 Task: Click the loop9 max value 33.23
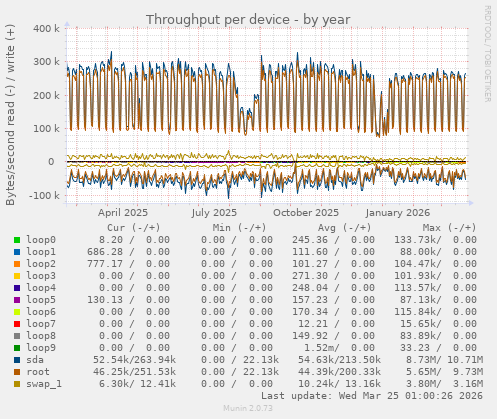point(415,348)
